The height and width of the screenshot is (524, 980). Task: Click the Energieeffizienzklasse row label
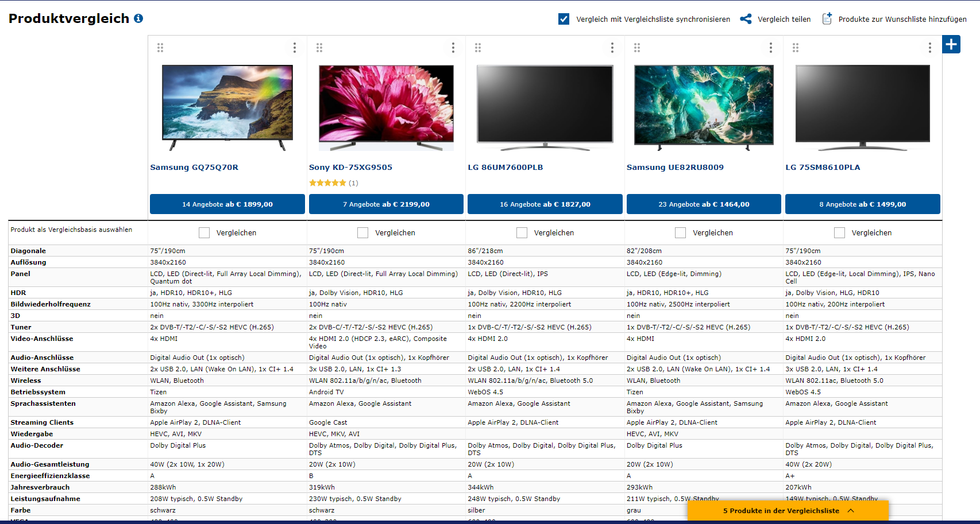(x=50, y=476)
